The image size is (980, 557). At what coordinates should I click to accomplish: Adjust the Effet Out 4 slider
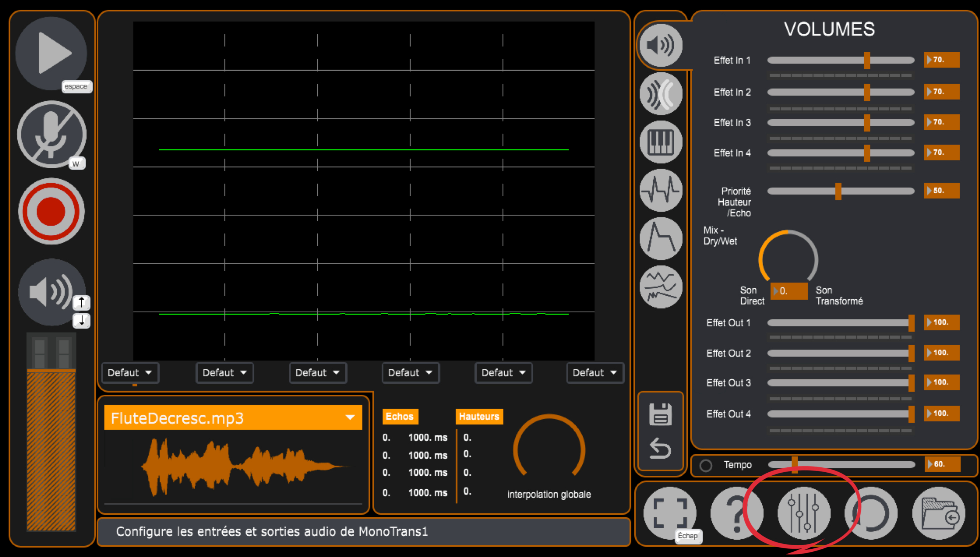click(841, 414)
